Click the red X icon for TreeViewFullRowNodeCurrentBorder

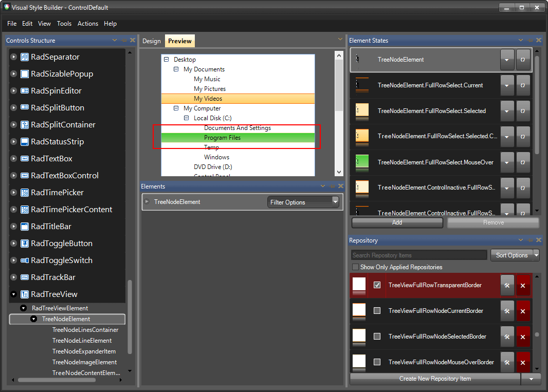pos(523,311)
